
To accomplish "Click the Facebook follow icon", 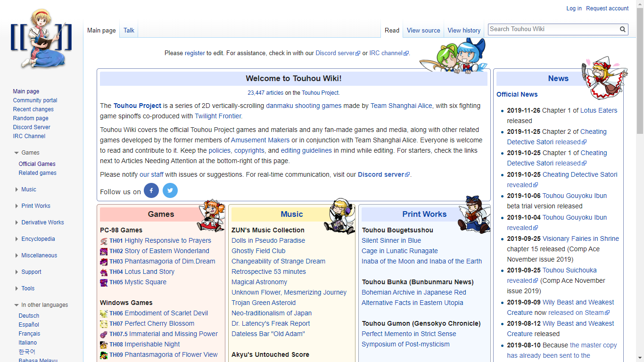I will click(x=151, y=190).
